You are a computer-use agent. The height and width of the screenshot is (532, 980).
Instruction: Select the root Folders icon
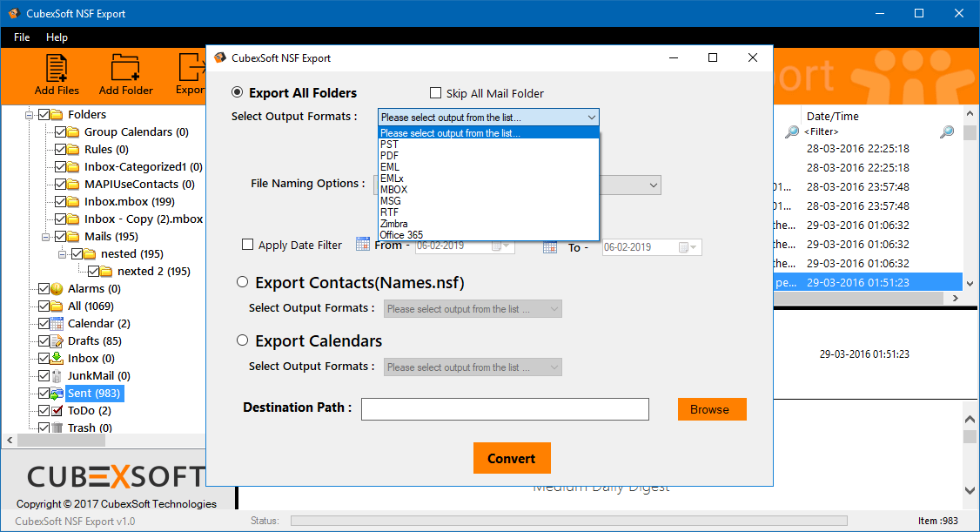pyautogui.click(x=57, y=114)
